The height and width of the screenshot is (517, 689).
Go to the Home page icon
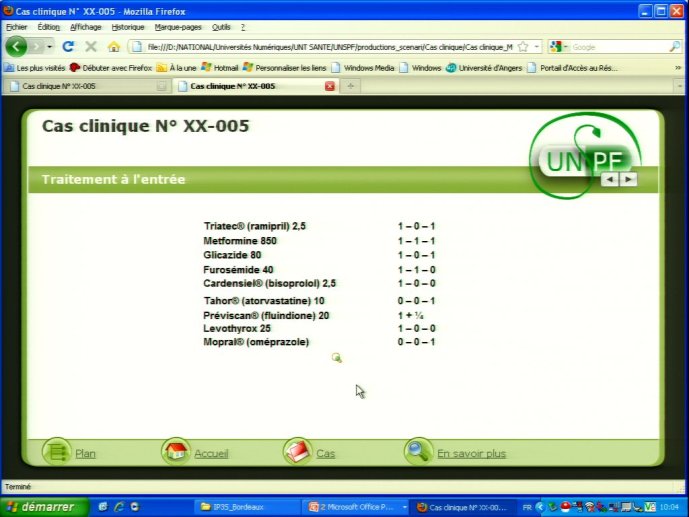114,47
